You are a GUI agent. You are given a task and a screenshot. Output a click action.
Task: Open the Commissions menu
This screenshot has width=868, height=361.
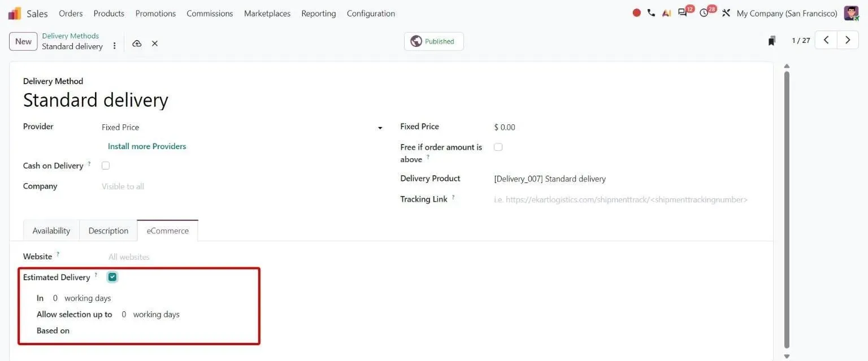pyautogui.click(x=210, y=13)
